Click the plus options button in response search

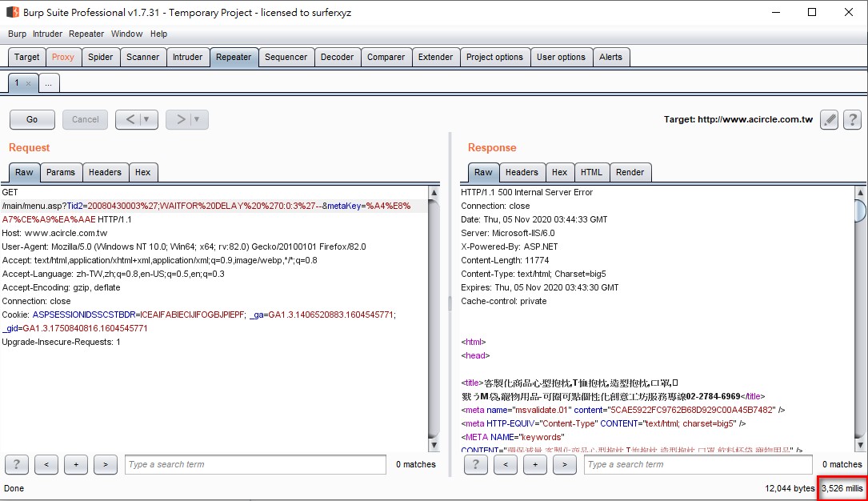[534, 464]
